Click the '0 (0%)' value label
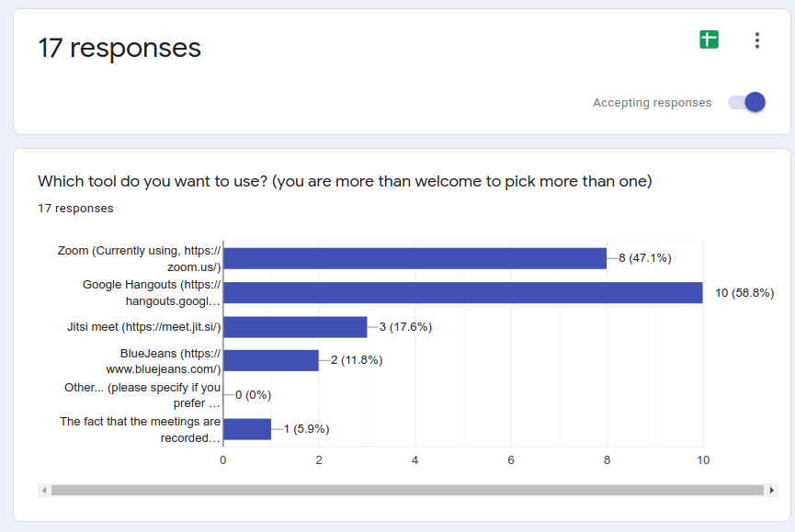The image size is (795, 532). [x=253, y=395]
